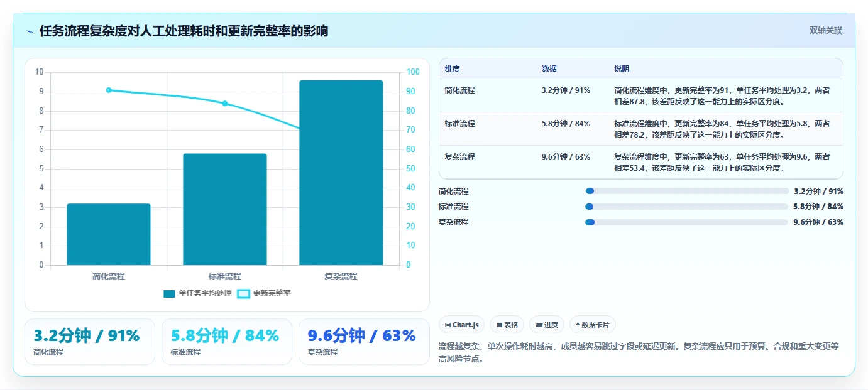
Task: Click the 简化流程 label in the progress list
Action: (x=454, y=192)
